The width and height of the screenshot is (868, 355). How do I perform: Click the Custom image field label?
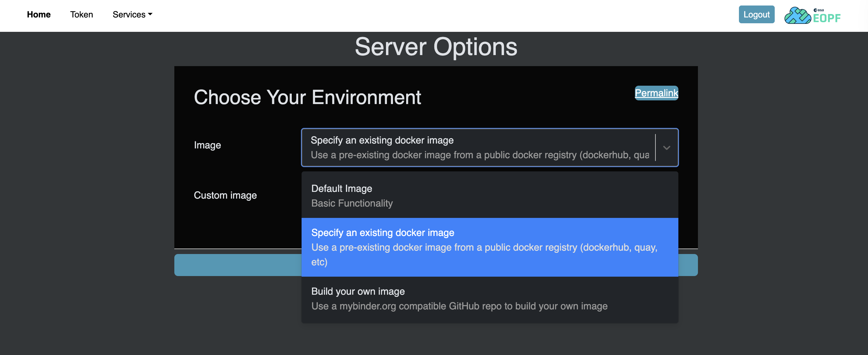coord(225,195)
